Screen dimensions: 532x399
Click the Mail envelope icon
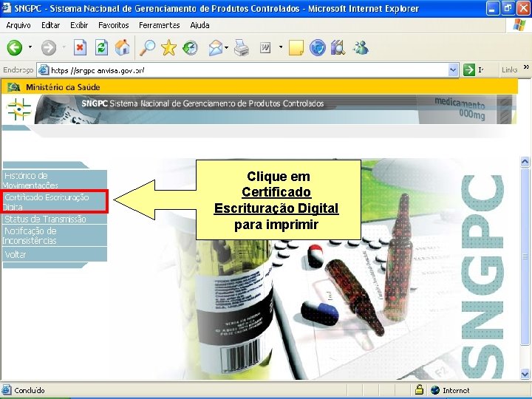pos(216,48)
